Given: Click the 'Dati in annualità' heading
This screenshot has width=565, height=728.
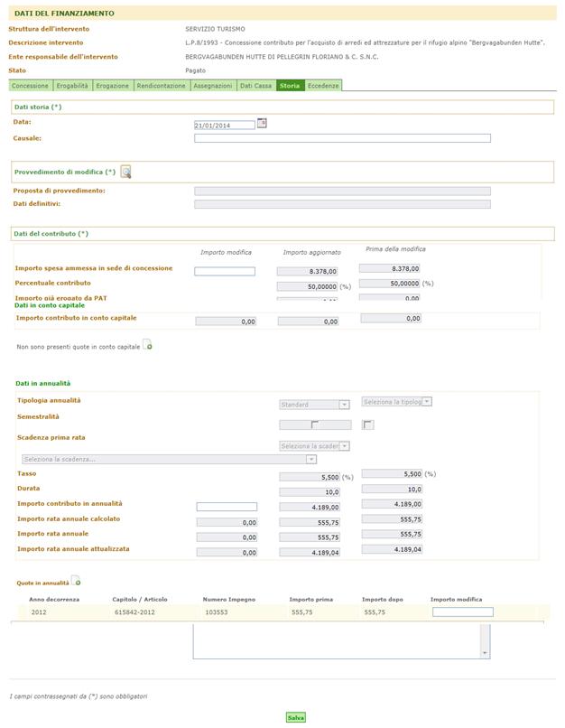Looking at the screenshot, I should 43,384.
